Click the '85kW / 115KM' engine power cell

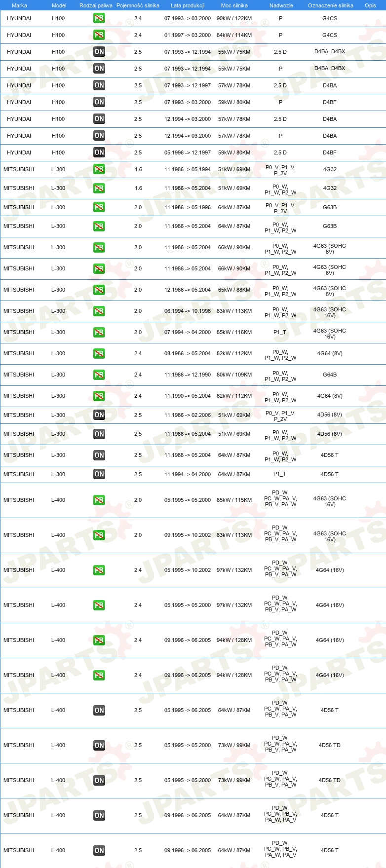pyautogui.click(x=234, y=500)
